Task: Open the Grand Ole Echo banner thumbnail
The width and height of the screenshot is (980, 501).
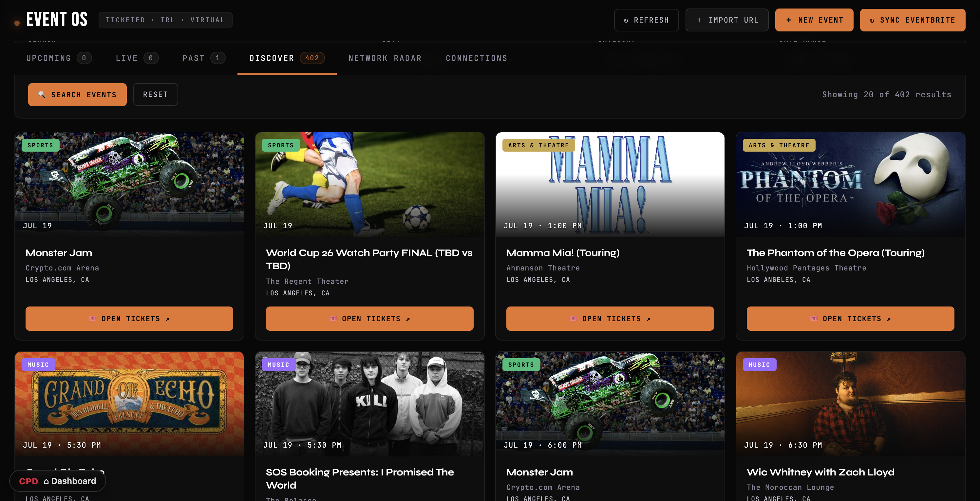Action: point(129,404)
